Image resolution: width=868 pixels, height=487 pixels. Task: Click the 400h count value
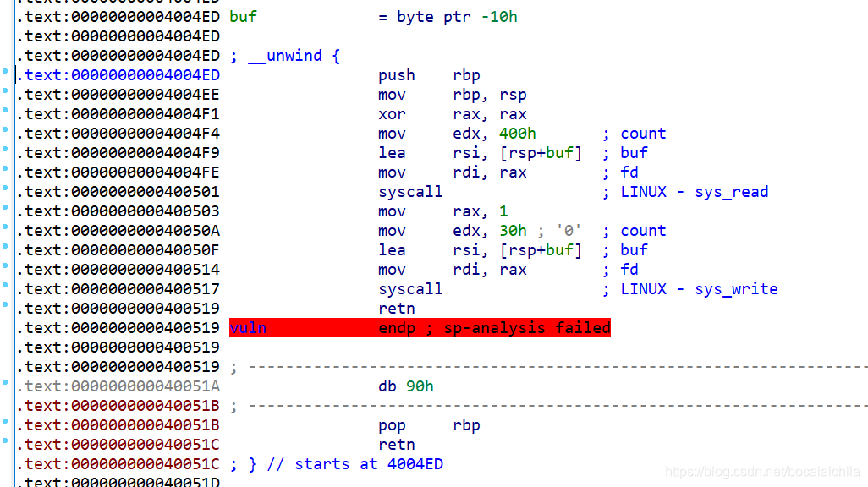(517, 134)
